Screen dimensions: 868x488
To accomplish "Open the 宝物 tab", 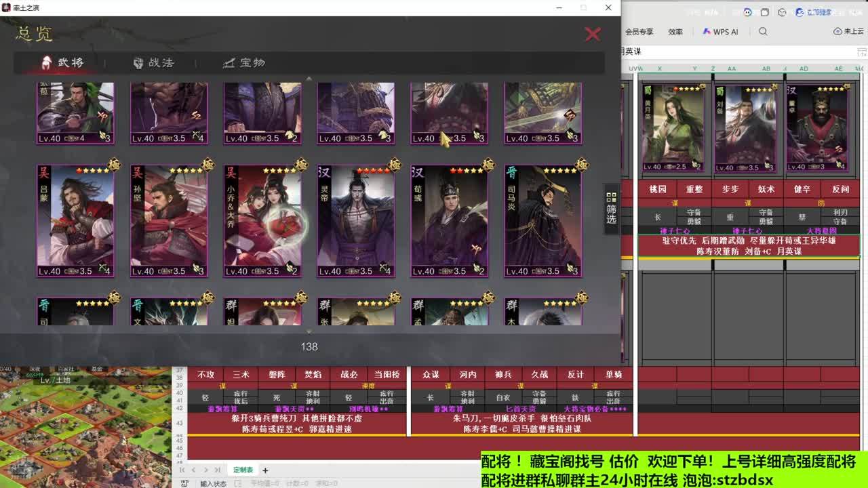I will [x=244, y=63].
